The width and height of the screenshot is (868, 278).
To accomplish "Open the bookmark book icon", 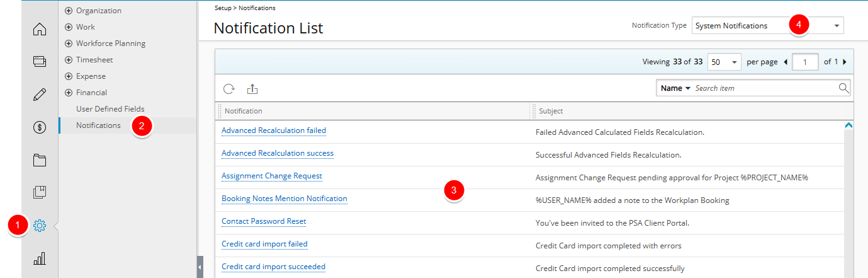I will point(40,193).
